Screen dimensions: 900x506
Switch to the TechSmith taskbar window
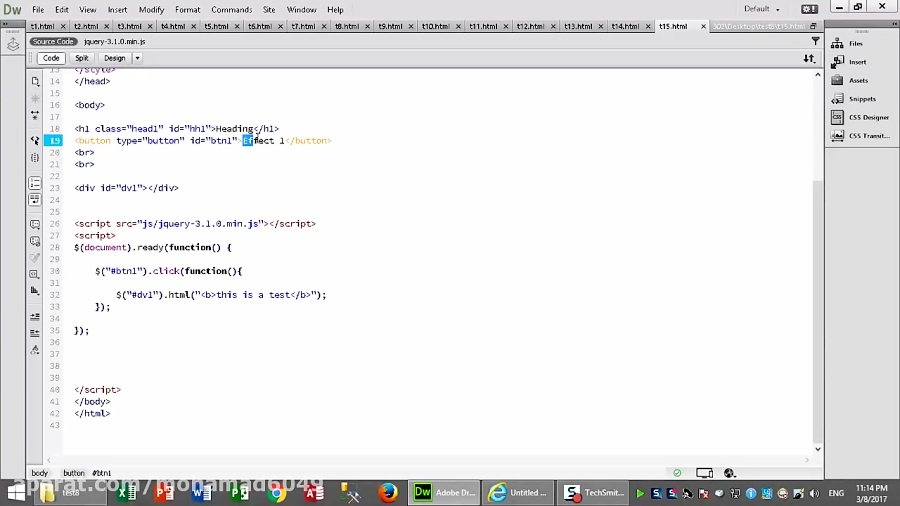coord(593,493)
